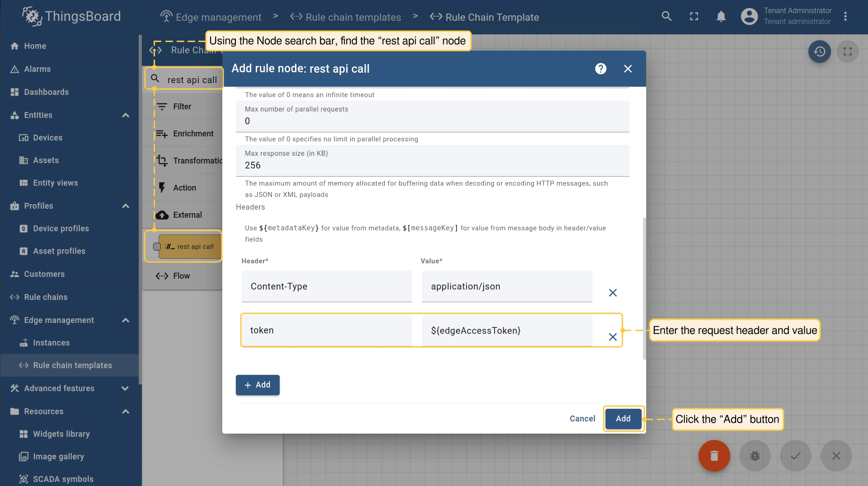The width and height of the screenshot is (868, 486).
Task: Open the search icon in top bar
Action: point(666,17)
